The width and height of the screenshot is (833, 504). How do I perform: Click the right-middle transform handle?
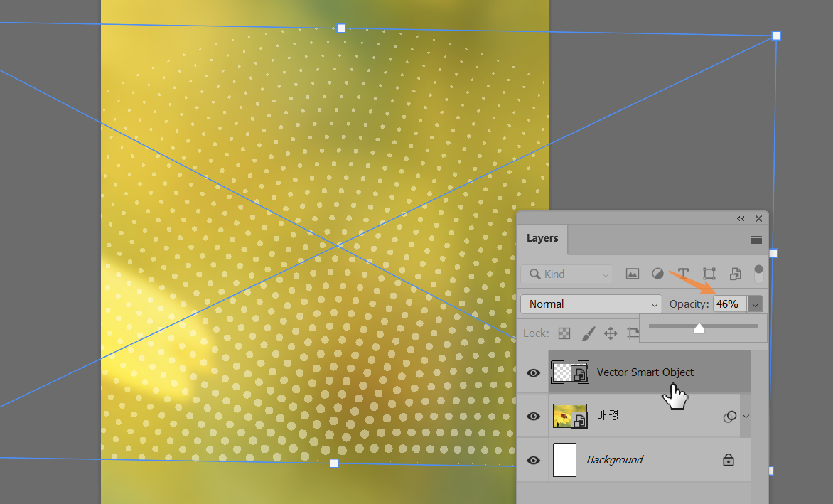click(773, 253)
